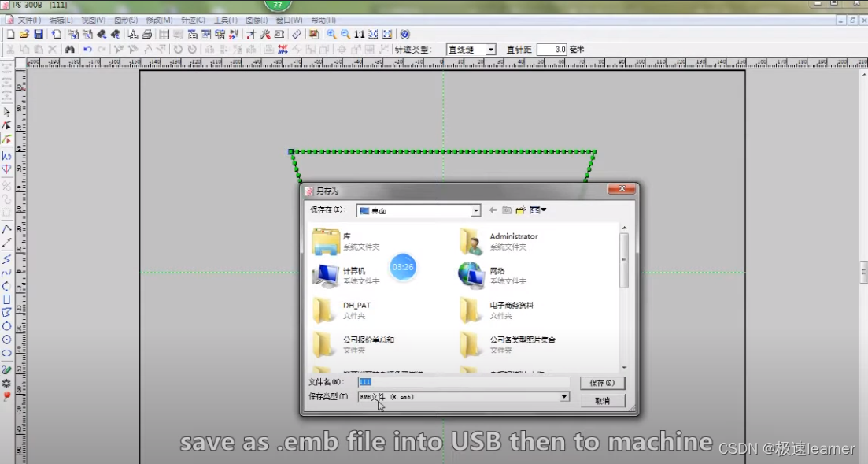Click the binoculars Find icon
Screen dimensions: 868x464
[x=69, y=50]
